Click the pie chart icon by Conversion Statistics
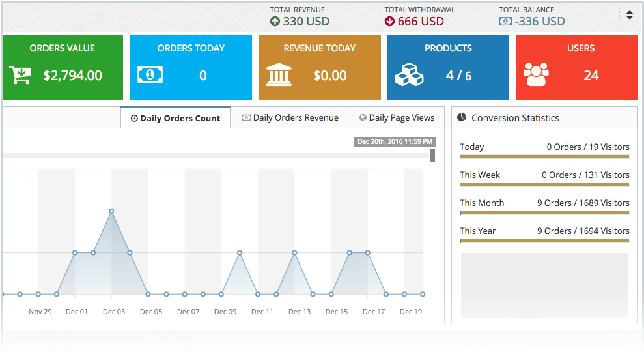 (x=462, y=117)
